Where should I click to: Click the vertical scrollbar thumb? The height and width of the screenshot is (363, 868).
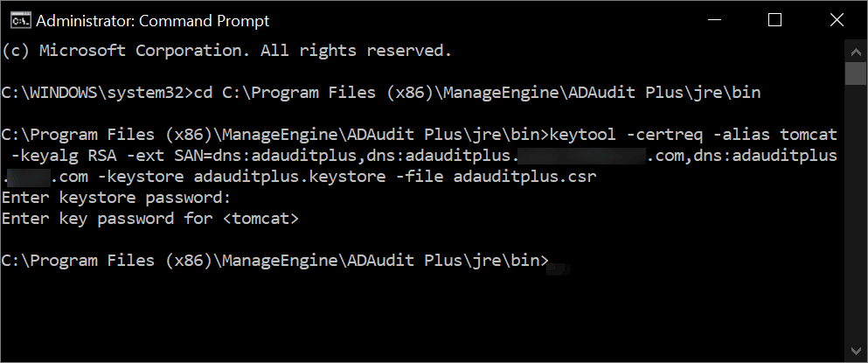(856, 73)
